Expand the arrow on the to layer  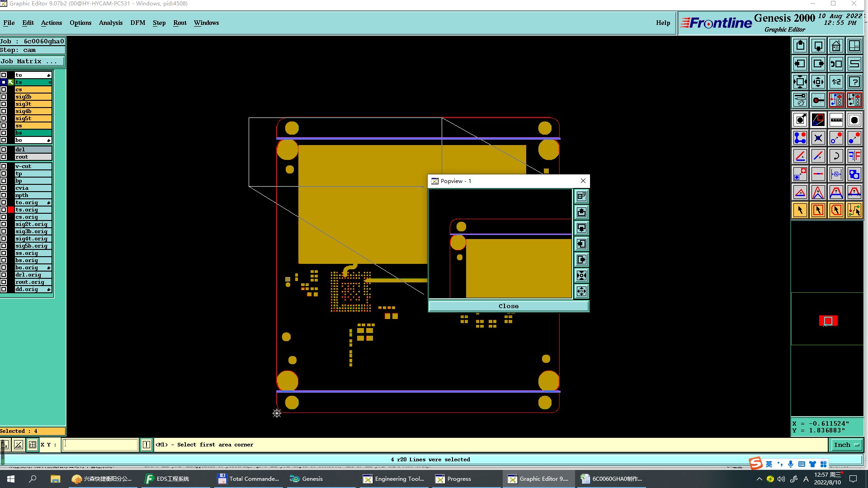[x=48, y=75]
